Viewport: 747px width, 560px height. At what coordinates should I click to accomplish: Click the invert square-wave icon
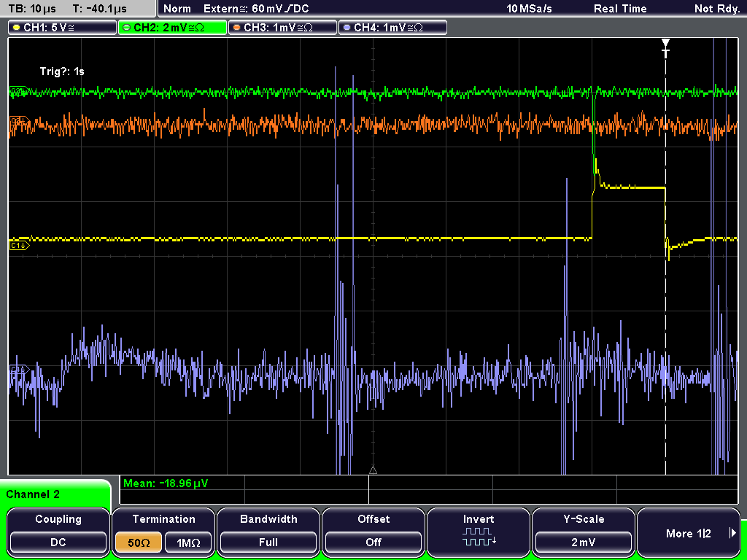(479, 536)
